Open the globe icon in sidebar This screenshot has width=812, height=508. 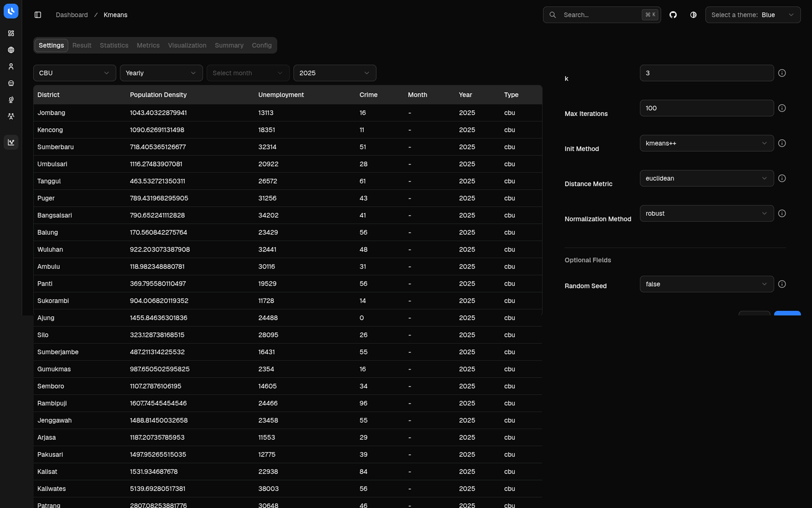click(11, 50)
